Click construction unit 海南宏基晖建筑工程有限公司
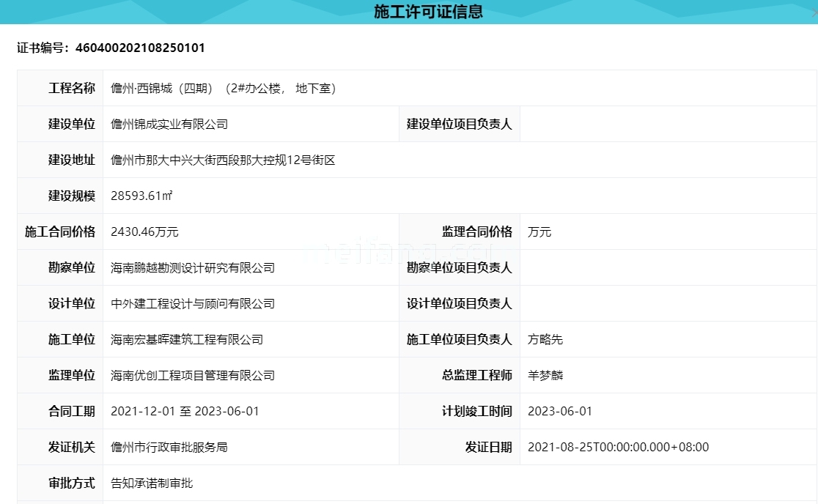 [189, 339]
